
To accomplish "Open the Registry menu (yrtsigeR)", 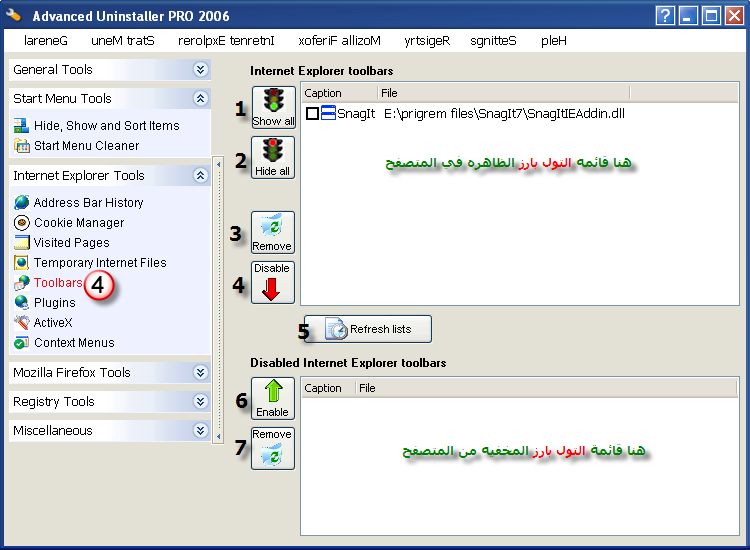I will click(x=427, y=41).
